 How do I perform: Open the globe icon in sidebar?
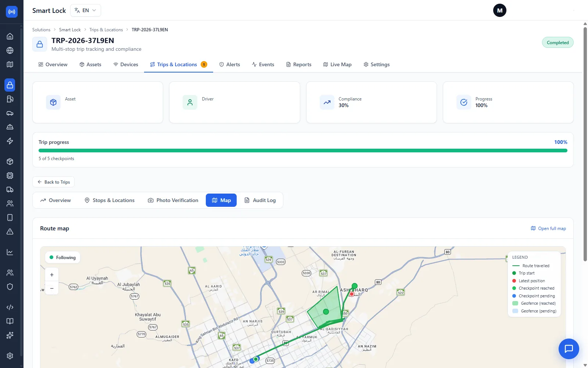(x=10, y=50)
